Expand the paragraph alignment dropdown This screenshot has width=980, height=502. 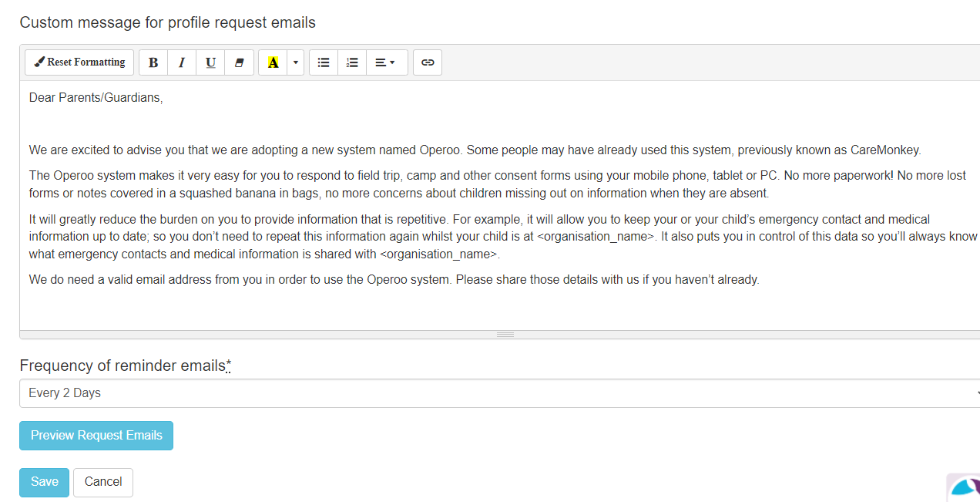pyautogui.click(x=385, y=62)
